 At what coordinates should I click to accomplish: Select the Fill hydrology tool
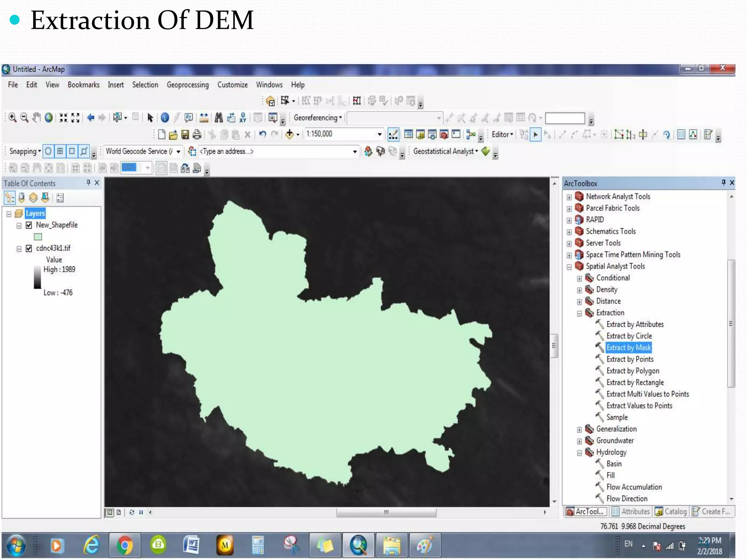point(611,475)
